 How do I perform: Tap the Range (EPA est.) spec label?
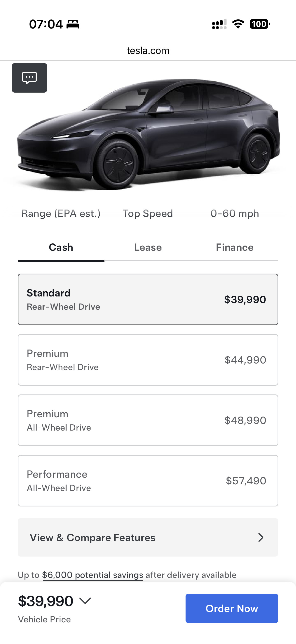61,213
